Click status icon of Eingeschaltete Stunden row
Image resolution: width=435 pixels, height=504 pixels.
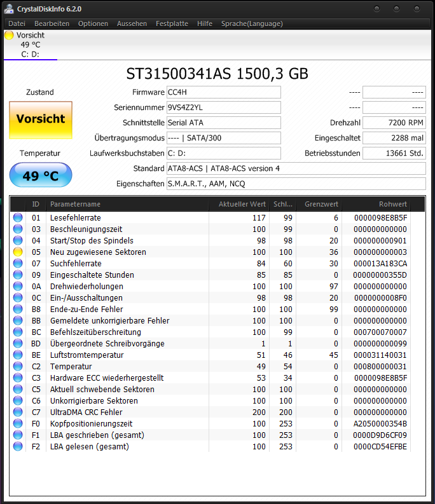[x=18, y=275]
